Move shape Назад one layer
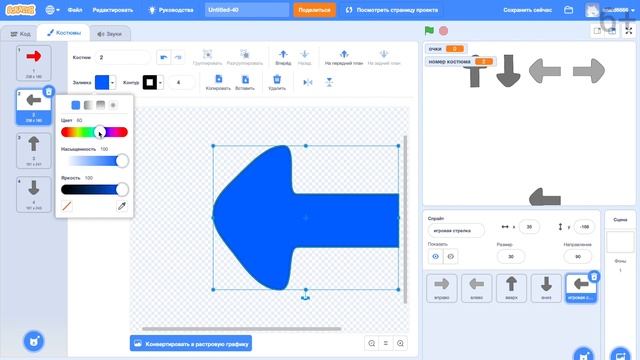640x360 pixels. click(x=304, y=57)
